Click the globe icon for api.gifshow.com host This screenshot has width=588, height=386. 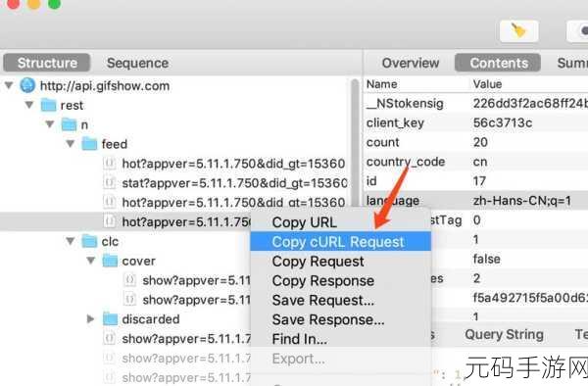[27, 85]
